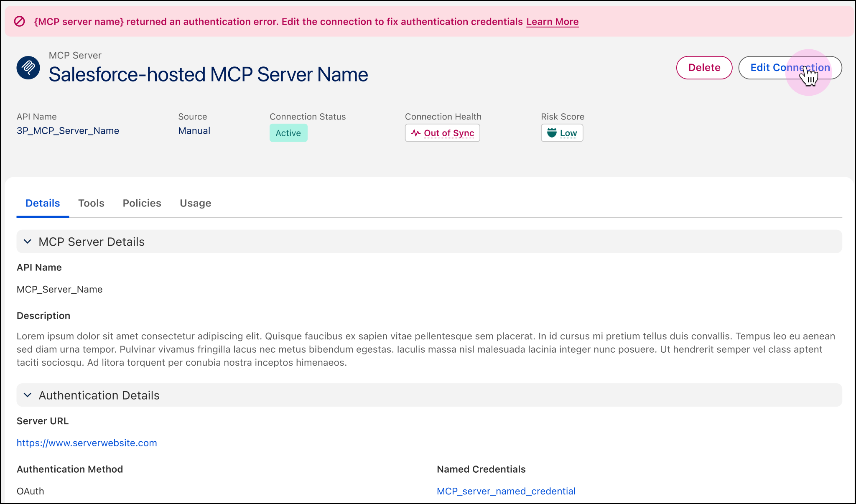Select the 3P_MCP_Server_Name API name value
The width and height of the screenshot is (856, 504).
[x=68, y=131]
